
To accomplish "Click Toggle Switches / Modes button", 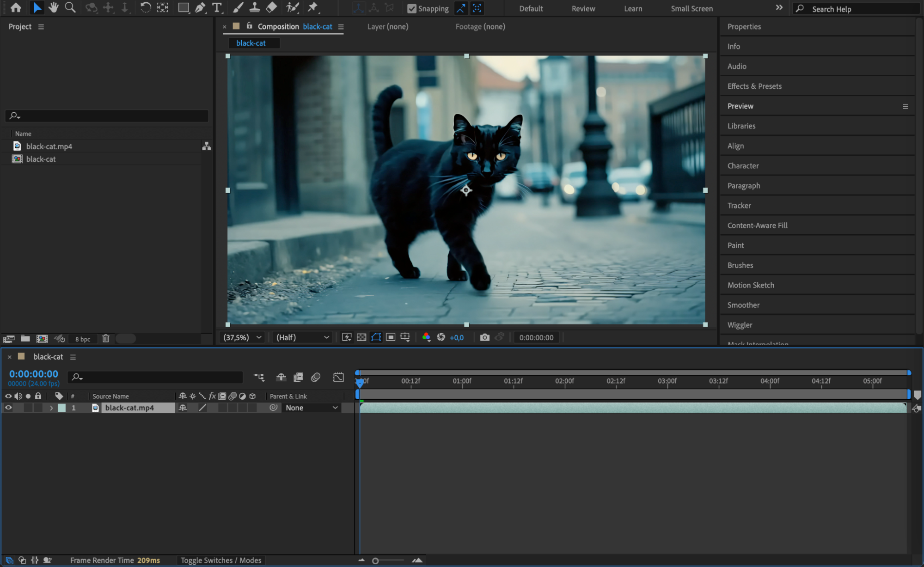I will pos(220,560).
